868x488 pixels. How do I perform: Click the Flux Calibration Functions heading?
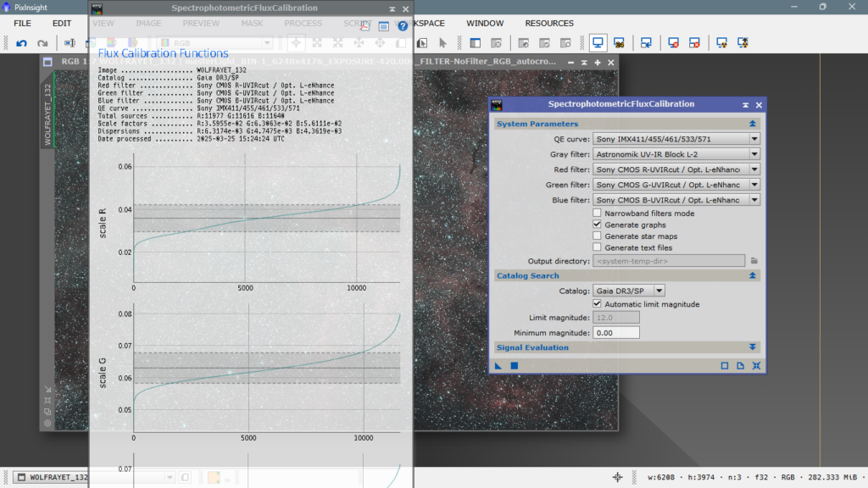click(163, 53)
